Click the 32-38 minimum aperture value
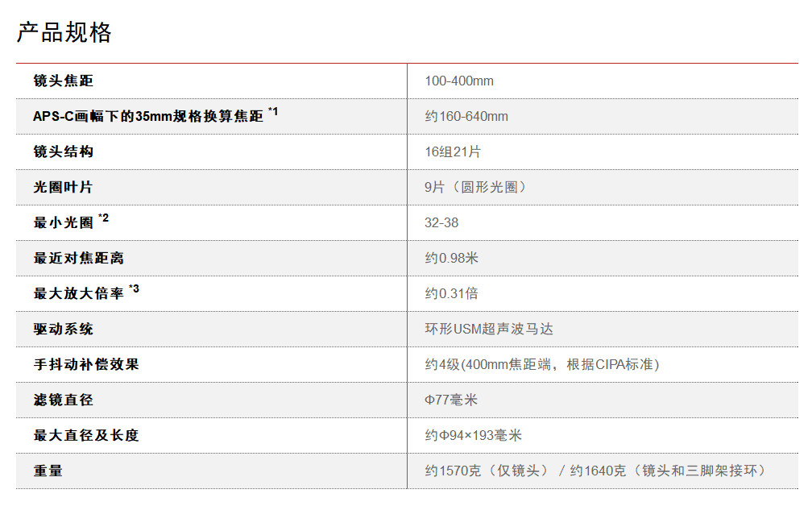The width and height of the screenshot is (812, 506). (x=441, y=222)
